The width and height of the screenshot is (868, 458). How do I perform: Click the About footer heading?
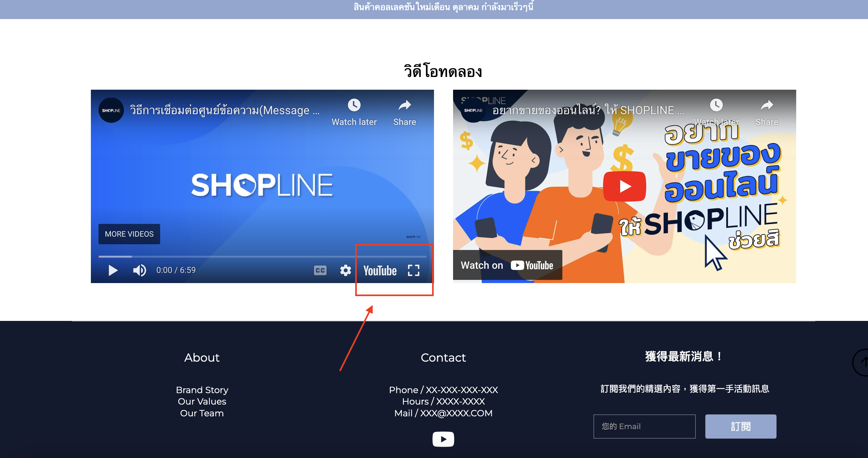pyautogui.click(x=202, y=357)
